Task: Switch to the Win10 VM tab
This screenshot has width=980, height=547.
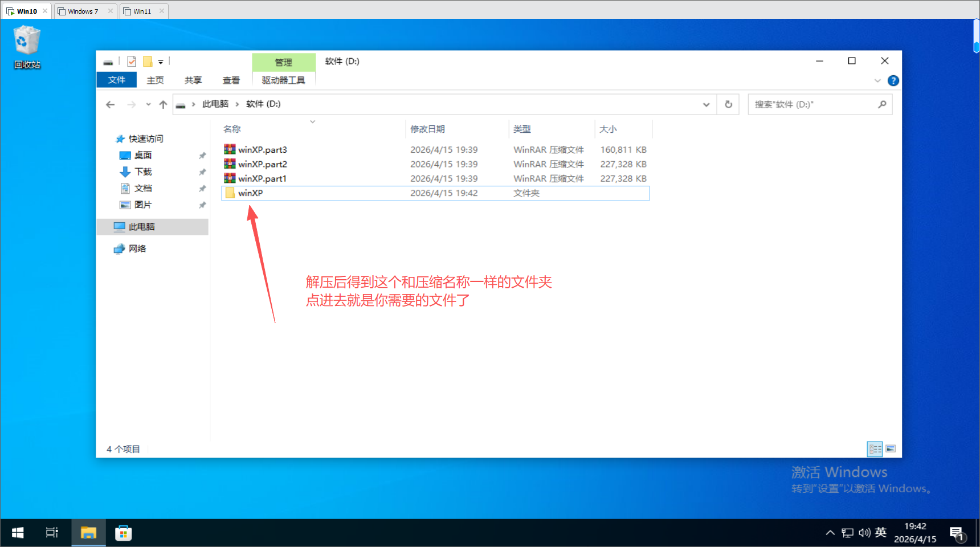Action: (x=27, y=11)
